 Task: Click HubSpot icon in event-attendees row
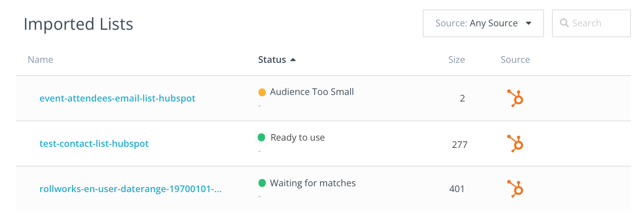click(515, 98)
